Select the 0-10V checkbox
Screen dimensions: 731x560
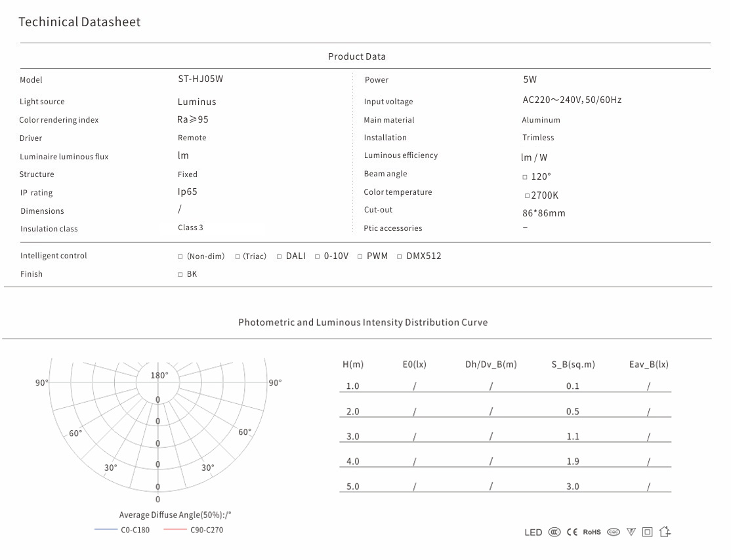318,257
